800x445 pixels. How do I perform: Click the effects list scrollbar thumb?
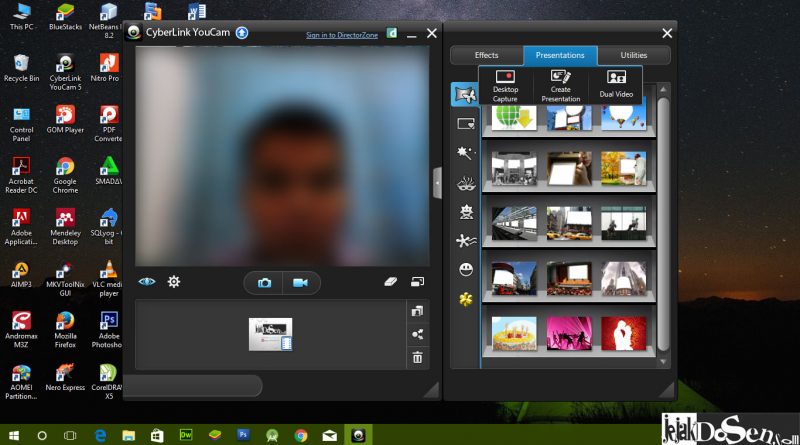663,224
